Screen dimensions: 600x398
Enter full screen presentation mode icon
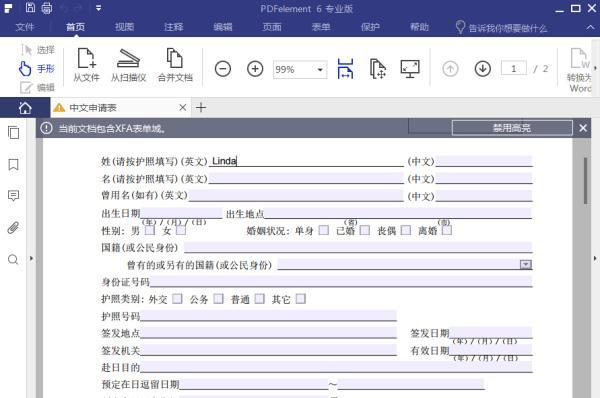click(410, 69)
